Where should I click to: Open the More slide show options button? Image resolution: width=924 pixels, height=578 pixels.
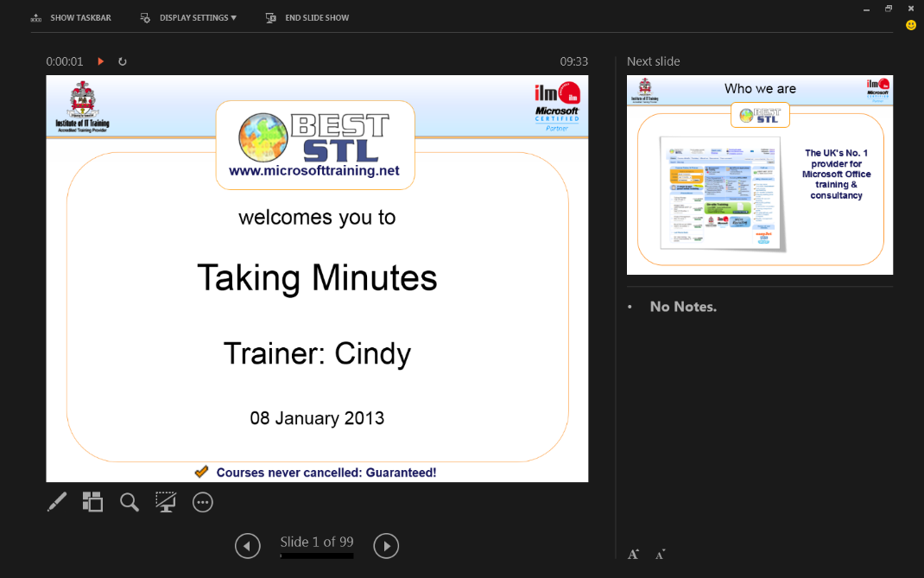203,503
